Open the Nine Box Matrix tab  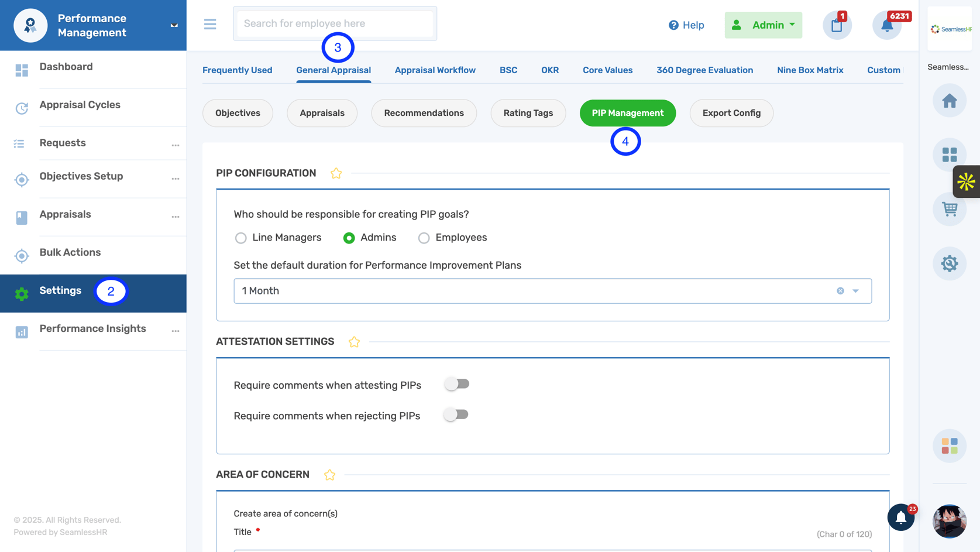[810, 70]
